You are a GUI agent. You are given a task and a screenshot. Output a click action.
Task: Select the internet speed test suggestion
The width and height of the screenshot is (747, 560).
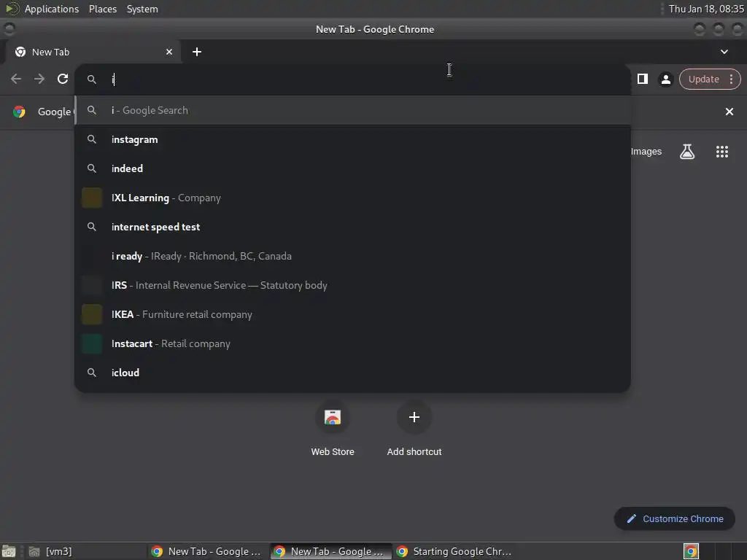[353, 227]
